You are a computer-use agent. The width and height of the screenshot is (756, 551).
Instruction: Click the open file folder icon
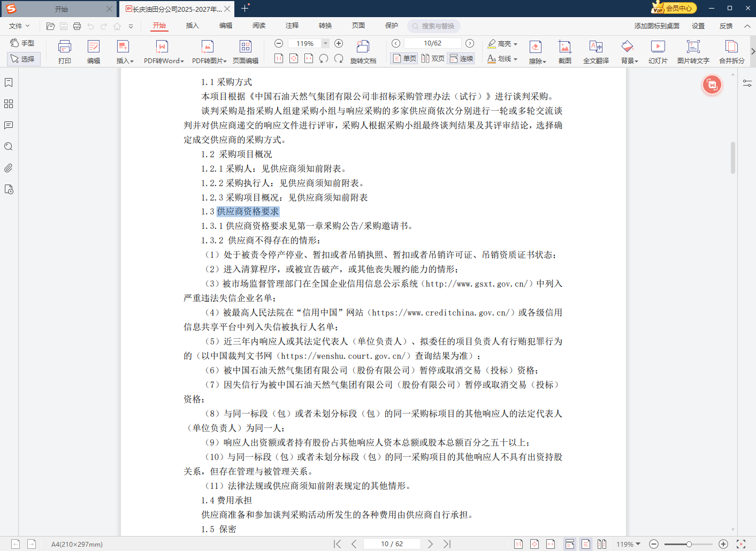51,26
